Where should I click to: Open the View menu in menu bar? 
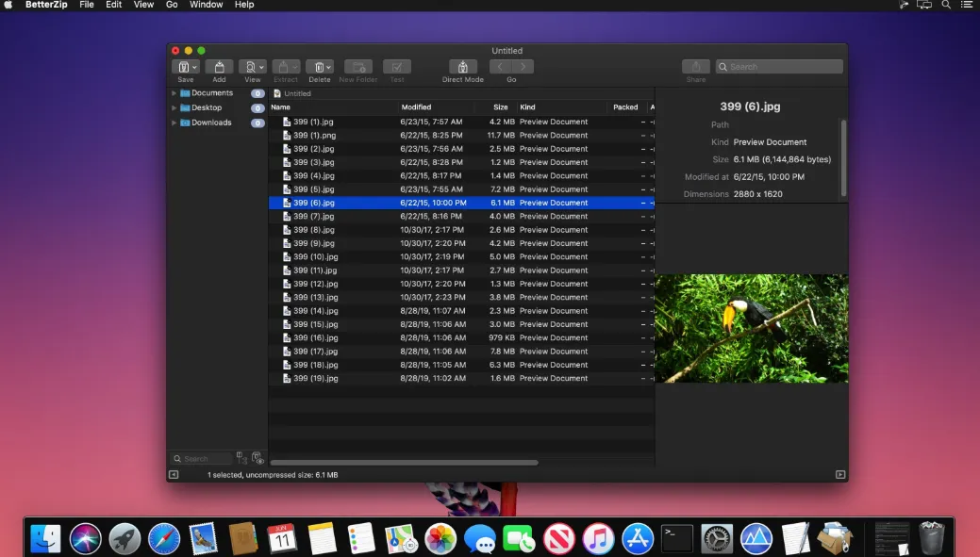pos(143,5)
